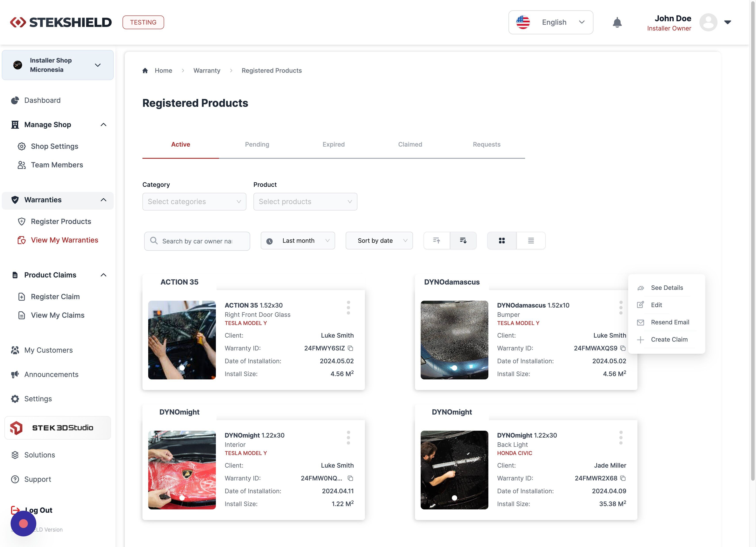Click the search by car owner field
The height and width of the screenshot is (547, 756).
[x=197, y=241]
